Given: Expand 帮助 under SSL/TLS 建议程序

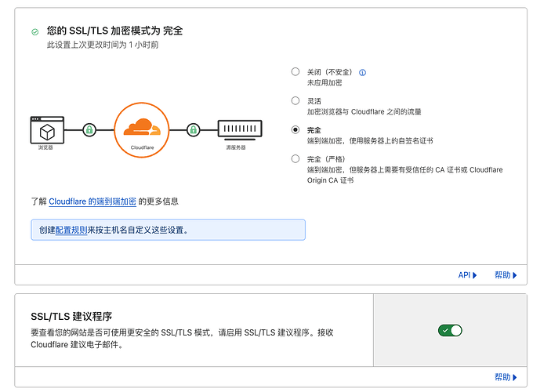Looking at the screenshot, I should pyautogui.click(x=506, y=377).
